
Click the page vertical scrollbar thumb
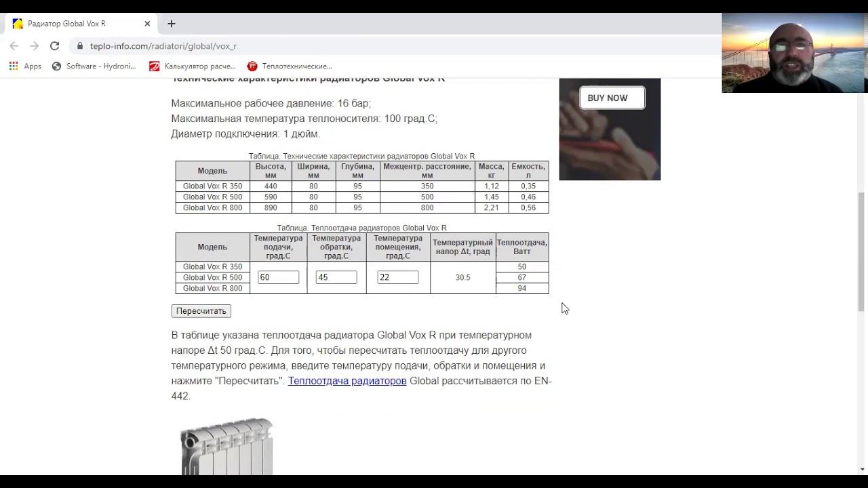point(862,251)
